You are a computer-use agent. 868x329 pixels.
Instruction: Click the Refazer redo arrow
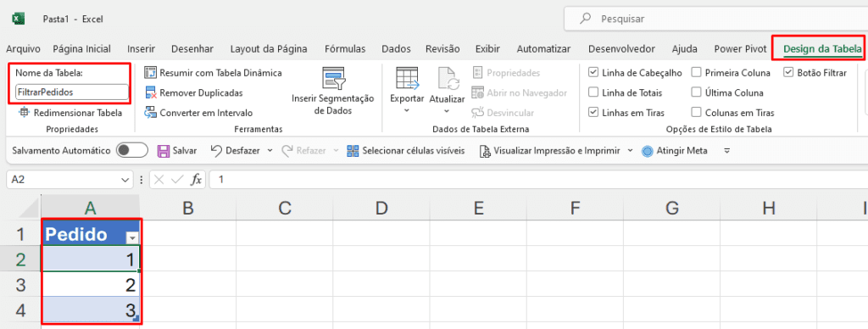[x=287, y=151]
